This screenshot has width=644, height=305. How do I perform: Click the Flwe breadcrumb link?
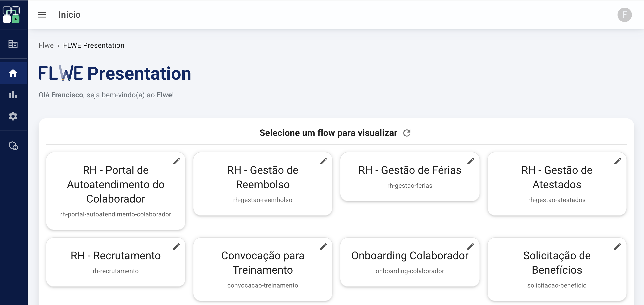(46, 45)
